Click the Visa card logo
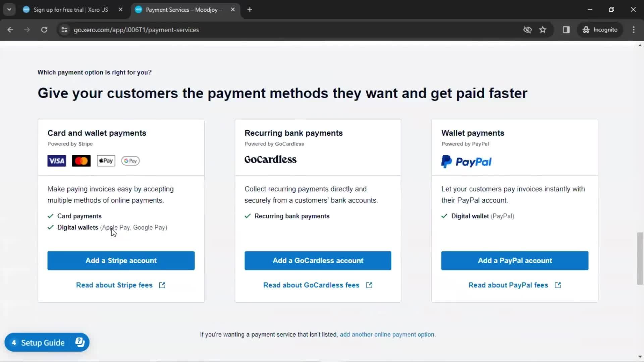 pos(57,161)
